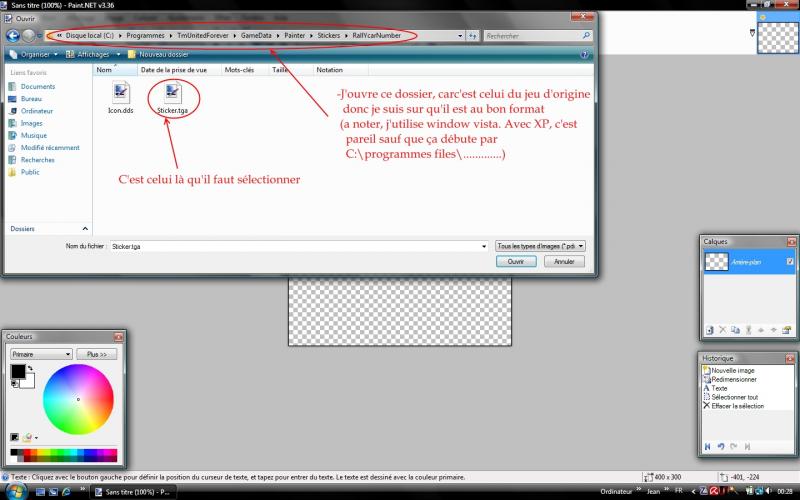Click the undo arrow in Historique
800x500 pixels.
(721, 446)
